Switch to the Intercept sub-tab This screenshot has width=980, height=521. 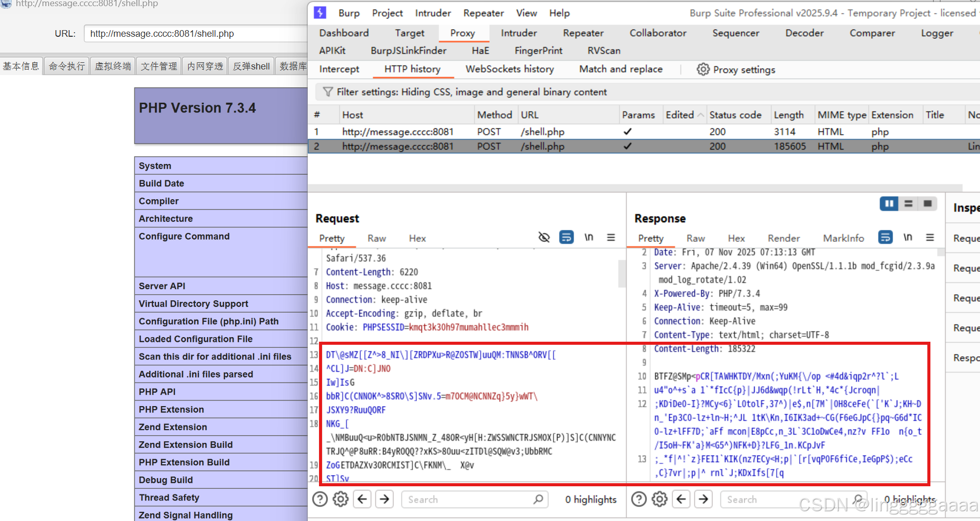coord(339,69)
